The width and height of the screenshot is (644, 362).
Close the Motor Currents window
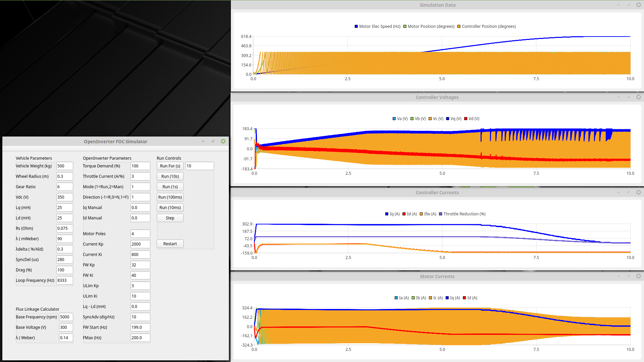click(638, 276)
